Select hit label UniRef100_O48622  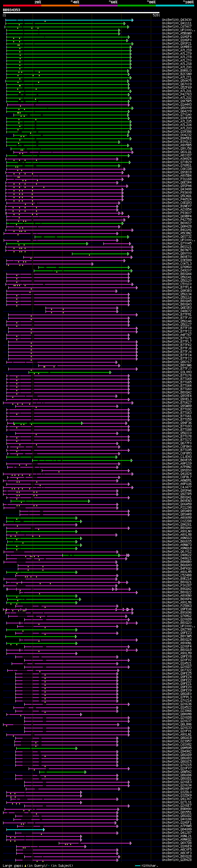tap(177, 555)
